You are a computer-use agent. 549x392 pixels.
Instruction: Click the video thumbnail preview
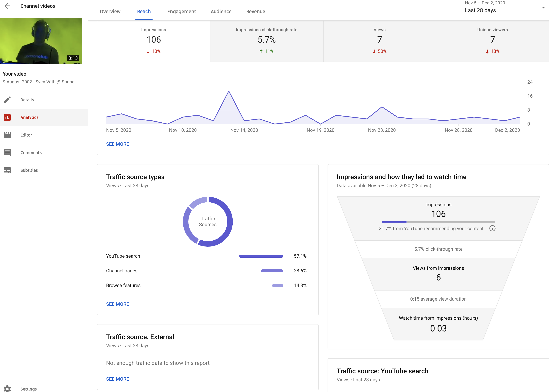41,41
